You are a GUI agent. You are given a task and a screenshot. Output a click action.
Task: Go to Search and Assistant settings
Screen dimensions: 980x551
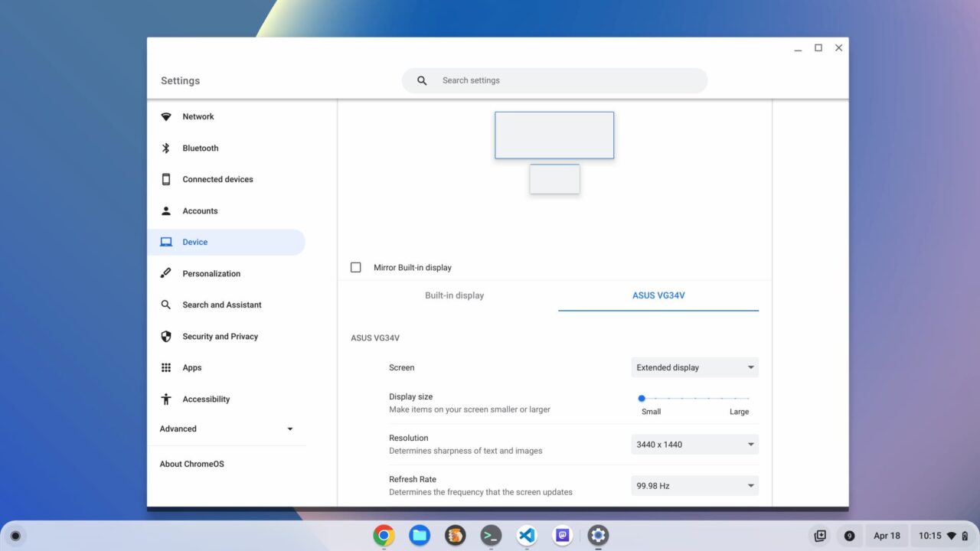(x=227, y=305)
